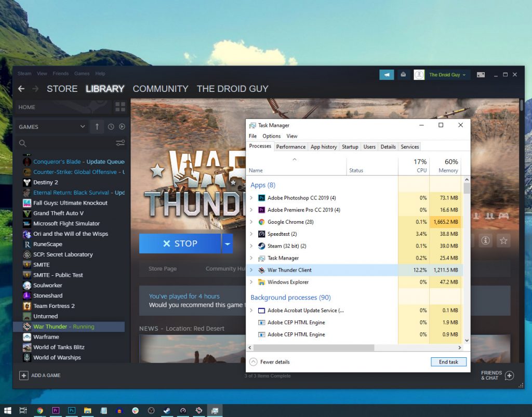Screen dimensions: 532x417
Task: Switch to the Performance tab
Action: (291, 146)
